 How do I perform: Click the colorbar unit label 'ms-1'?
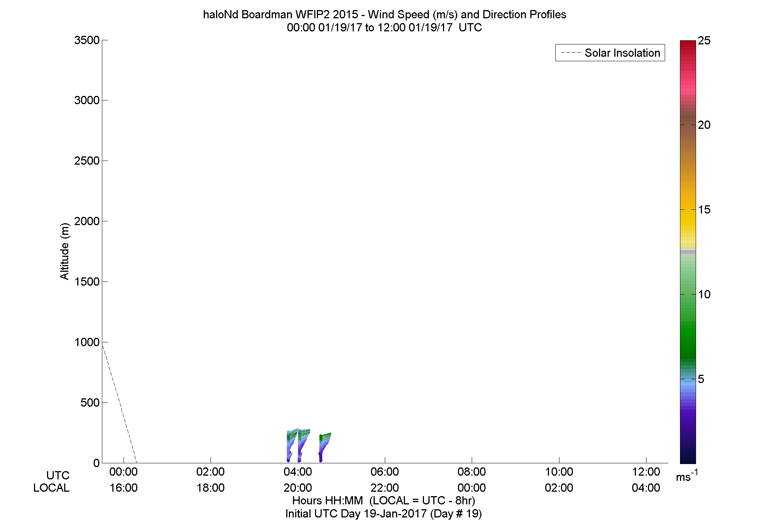tap(687, 476)
